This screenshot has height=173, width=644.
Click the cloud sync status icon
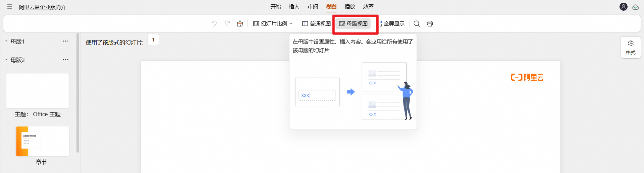(x=635, y=7)
